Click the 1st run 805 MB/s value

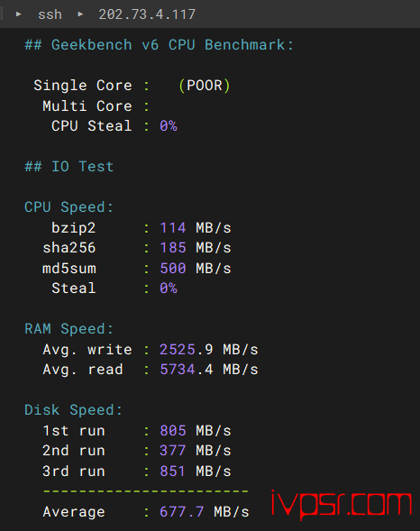point(196,431)
